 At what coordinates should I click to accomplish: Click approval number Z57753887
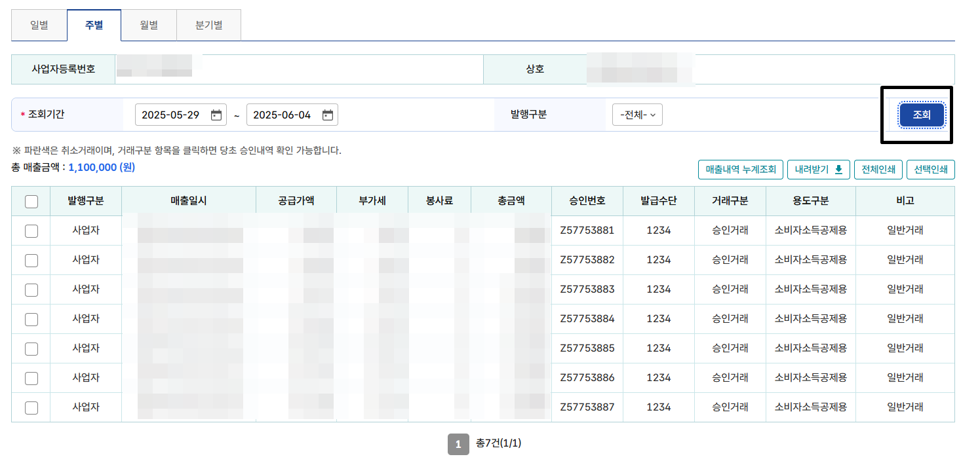[x=587, y=407]
